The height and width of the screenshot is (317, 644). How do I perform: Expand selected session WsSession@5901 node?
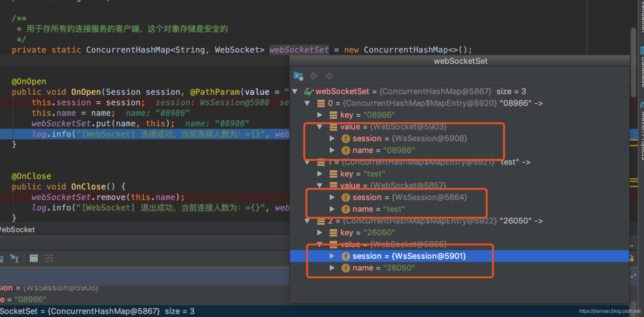(x=333, y=256)
